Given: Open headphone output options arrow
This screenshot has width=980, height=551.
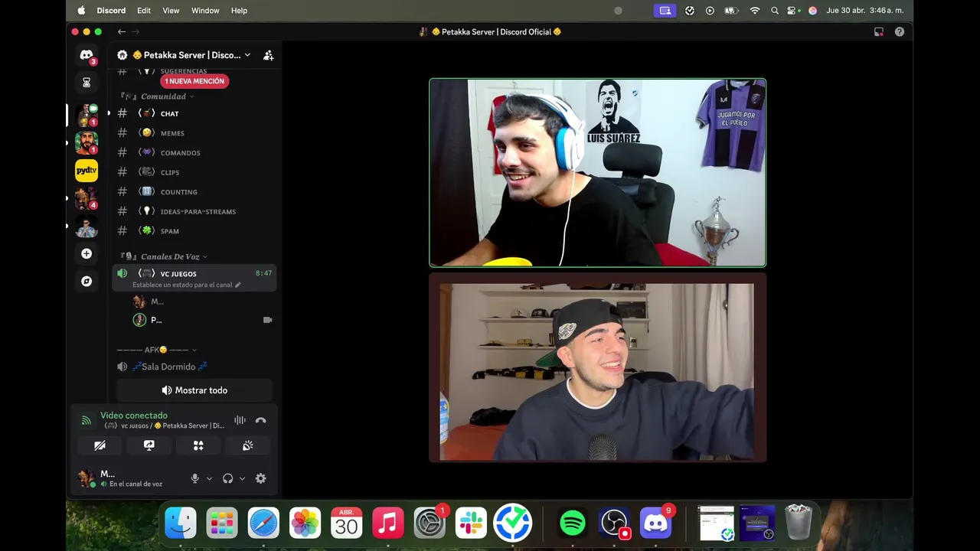Looking at the screenshot, I should pos(242,478).
